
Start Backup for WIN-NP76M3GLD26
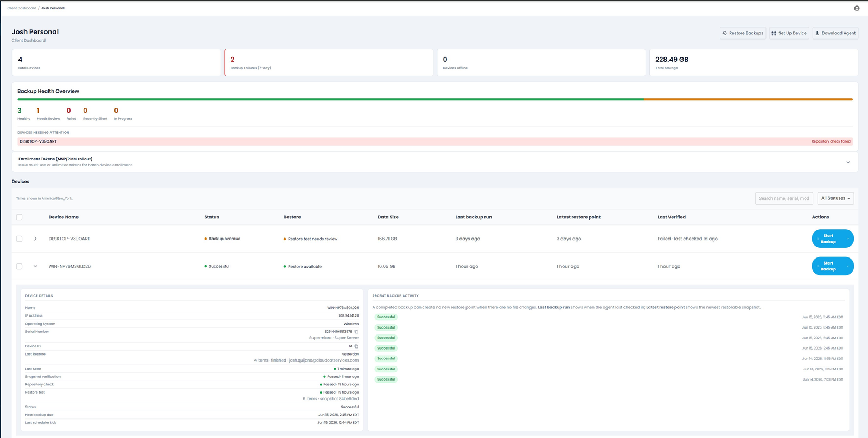[x=828, y=266]
